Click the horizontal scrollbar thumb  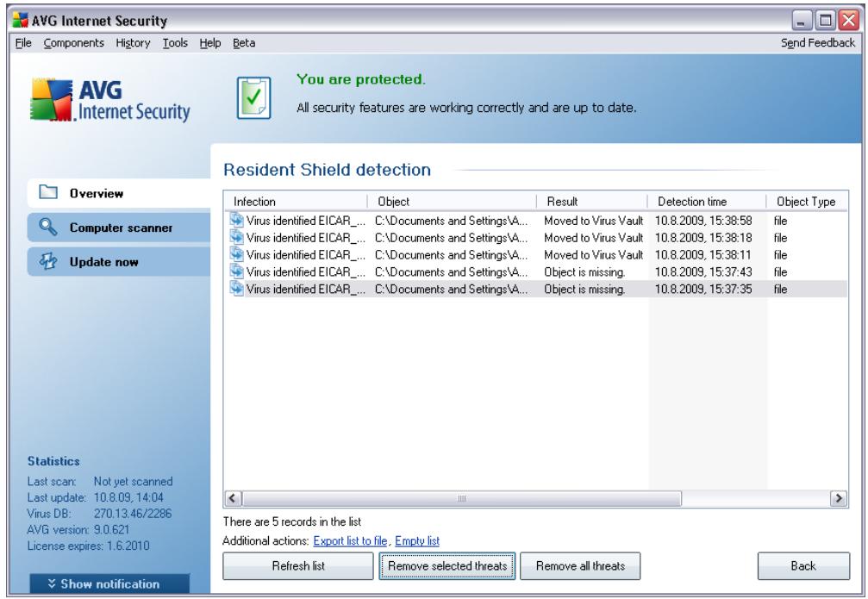pos(462,498)
